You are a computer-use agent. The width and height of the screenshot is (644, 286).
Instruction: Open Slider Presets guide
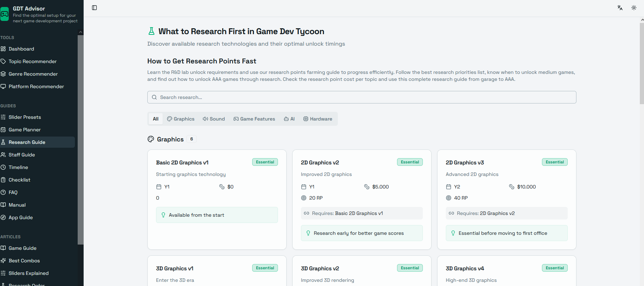pos(37,117)
